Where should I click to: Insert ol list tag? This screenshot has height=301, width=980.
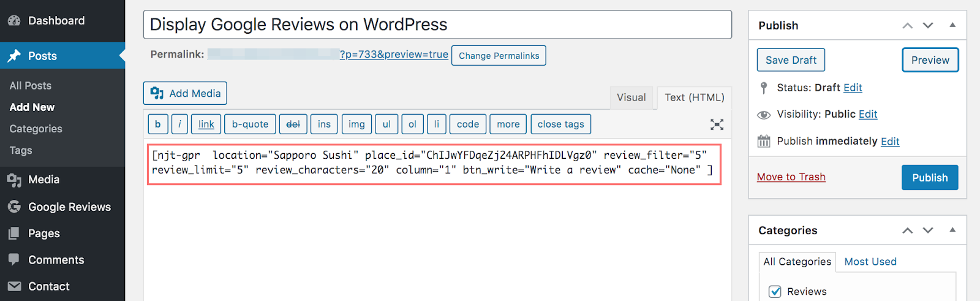pos(412,124)
